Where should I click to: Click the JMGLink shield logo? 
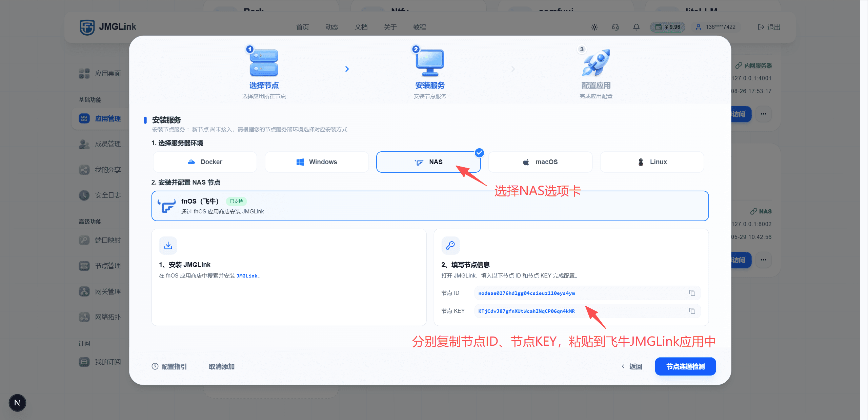[87, 27]
